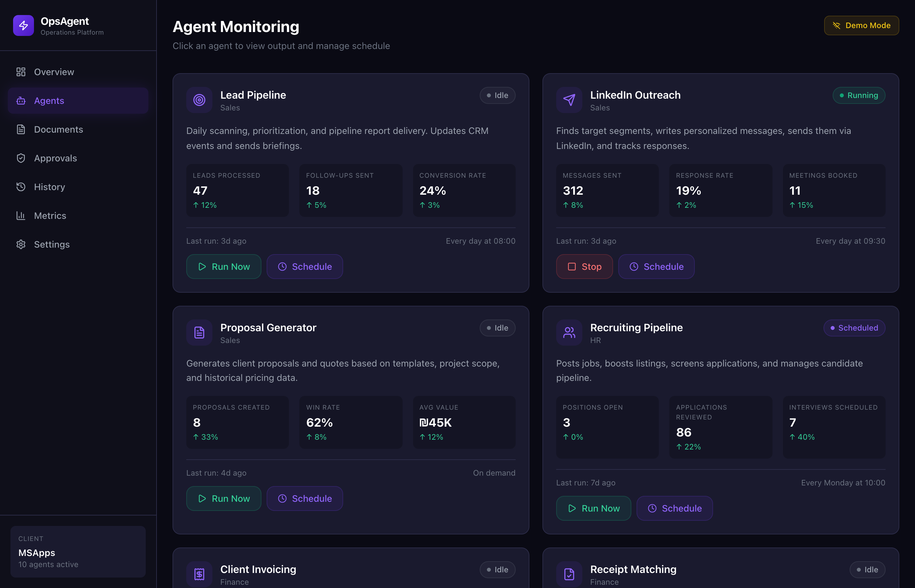Click the Receipt Matching check-document icon
The width and height of the screenshot is (915, 588).
pyautogui.click(x=569, y=574)
